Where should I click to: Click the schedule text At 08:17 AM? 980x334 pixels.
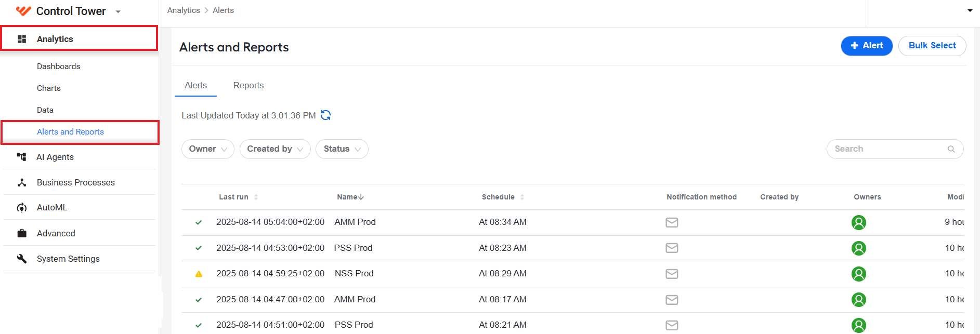pyautogui.click(x=503, y=299)
